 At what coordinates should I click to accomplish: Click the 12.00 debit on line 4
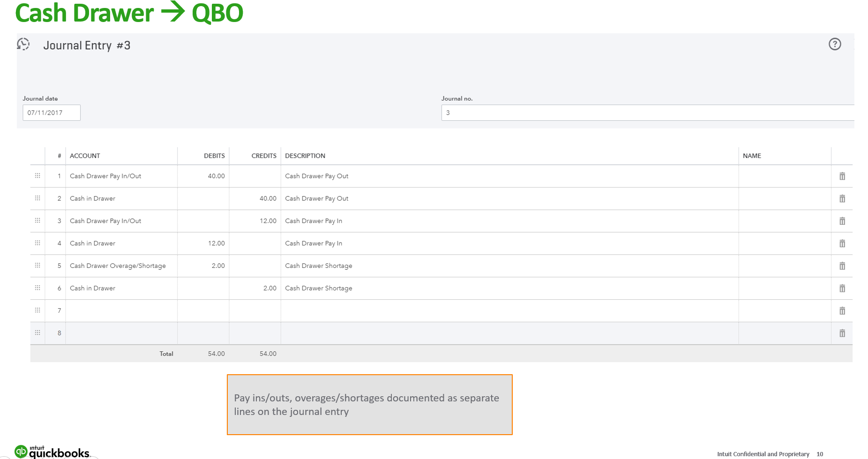coord(217,244)
